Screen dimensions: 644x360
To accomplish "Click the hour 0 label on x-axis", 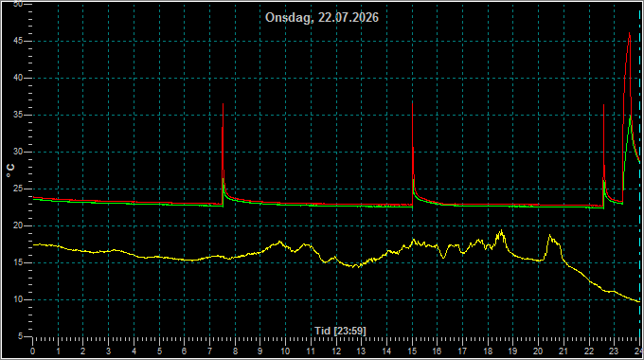I will click(33, 351).
